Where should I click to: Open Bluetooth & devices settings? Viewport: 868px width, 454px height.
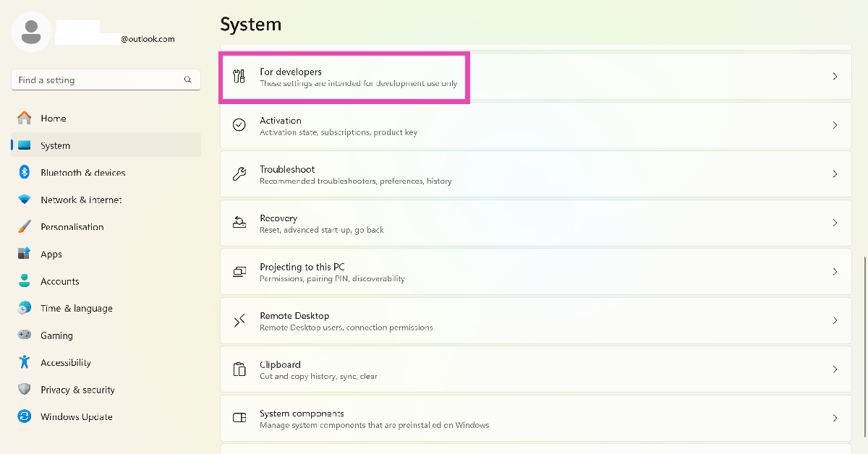pyautogui.click(x=83, y=173)
